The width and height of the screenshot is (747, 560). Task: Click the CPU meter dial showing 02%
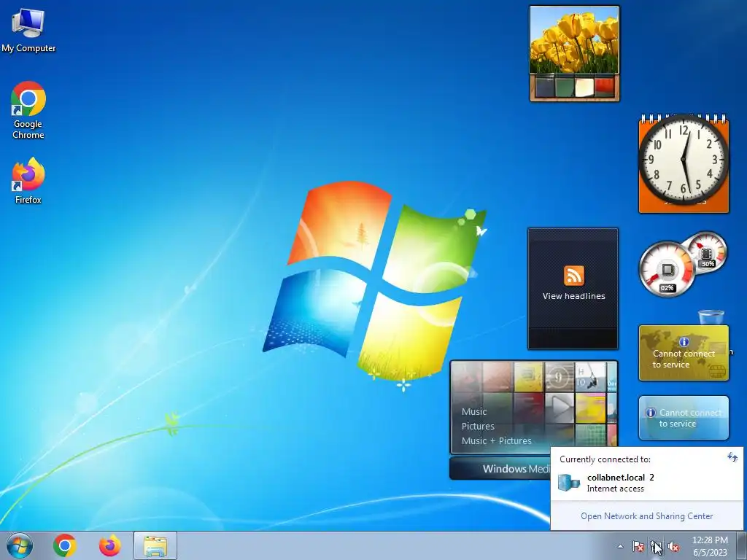pos(667,269)
